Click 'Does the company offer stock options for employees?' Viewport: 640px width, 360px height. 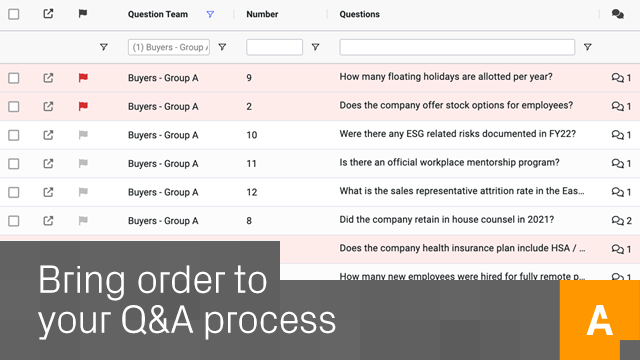coord(456,105)
